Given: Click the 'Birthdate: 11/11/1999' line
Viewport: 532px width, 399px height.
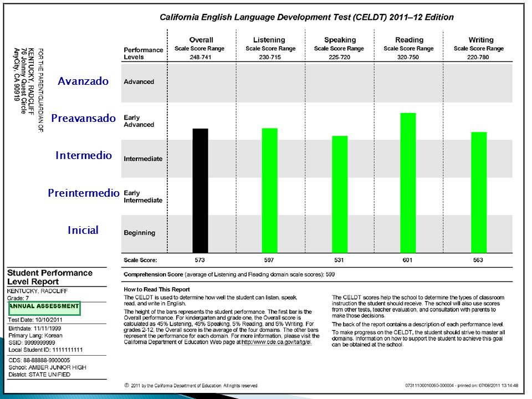Looking at the screenshot, I should click(x=35, y=329).
